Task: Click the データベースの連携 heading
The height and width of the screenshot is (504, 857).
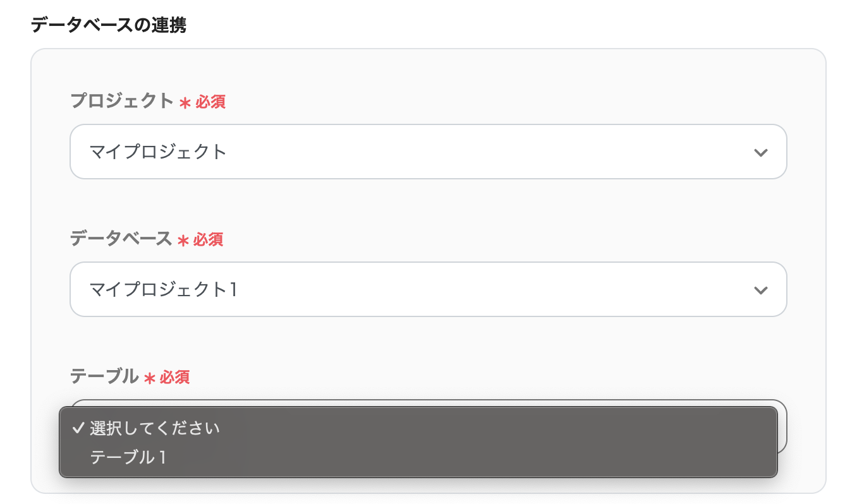Action: [108, 26]
